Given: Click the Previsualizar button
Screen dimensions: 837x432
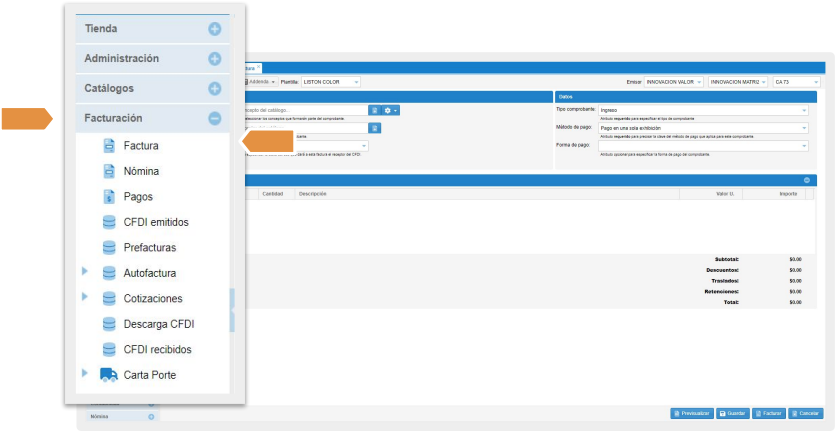Looking at the screenshot, I should (691, 413).
